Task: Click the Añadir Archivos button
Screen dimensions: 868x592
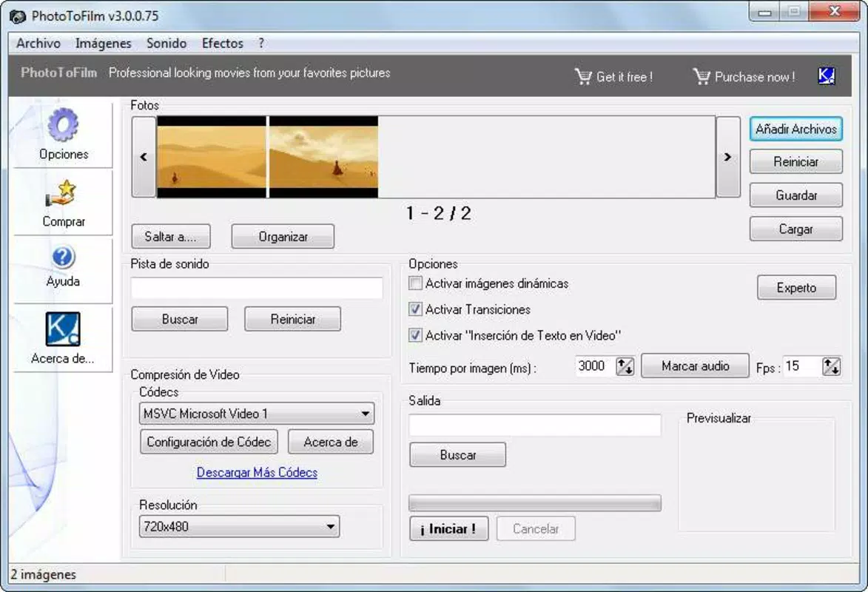Action: (796, 129)
